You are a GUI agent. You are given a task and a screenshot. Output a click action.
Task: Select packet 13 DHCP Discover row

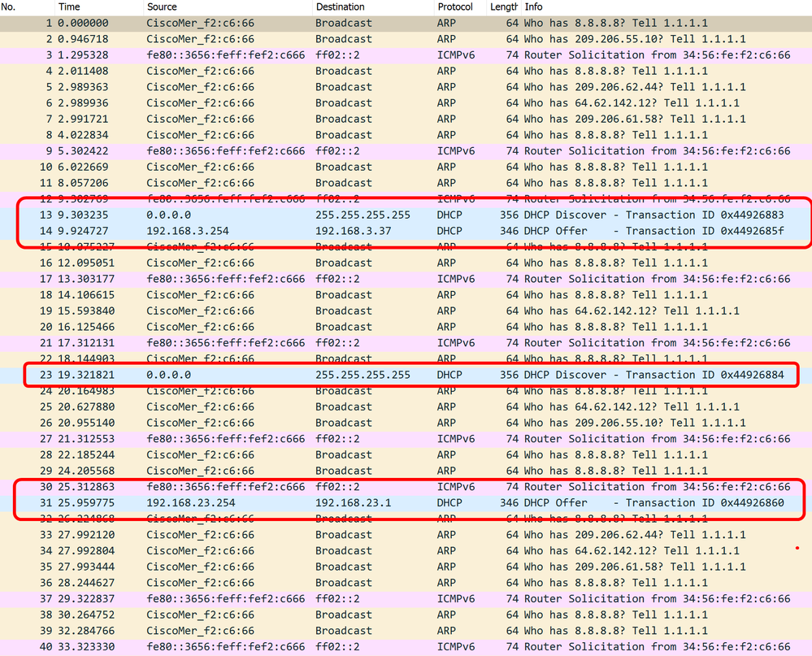coord(406,215)
